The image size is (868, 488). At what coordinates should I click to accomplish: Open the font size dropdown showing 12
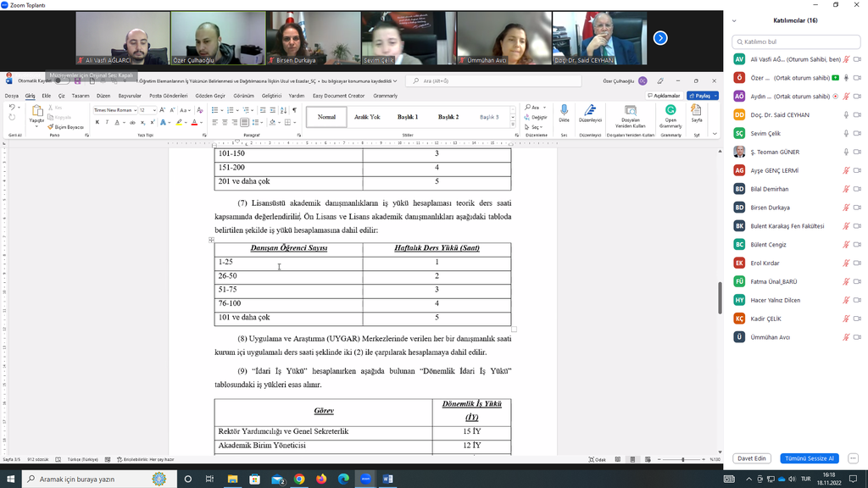[x=147, y=110]
